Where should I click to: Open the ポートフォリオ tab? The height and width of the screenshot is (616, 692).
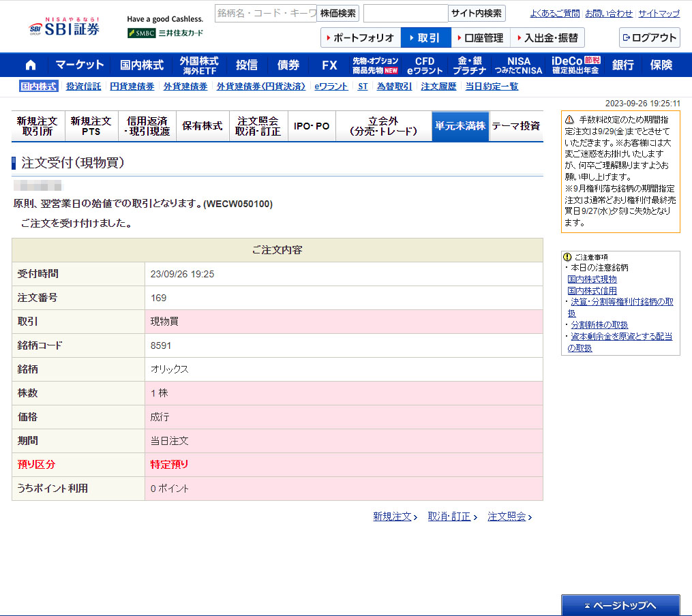(360, 37)
